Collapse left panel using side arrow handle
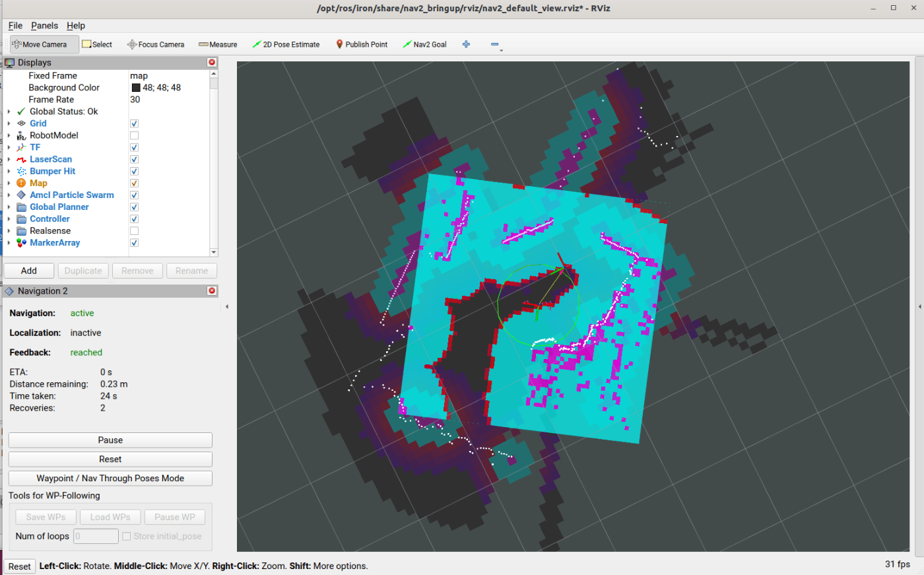The height and width of the screenshot is (575, 924). [227, 306]
